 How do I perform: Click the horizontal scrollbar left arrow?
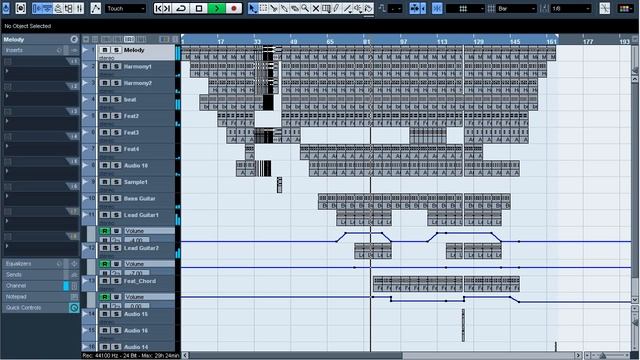185,356
